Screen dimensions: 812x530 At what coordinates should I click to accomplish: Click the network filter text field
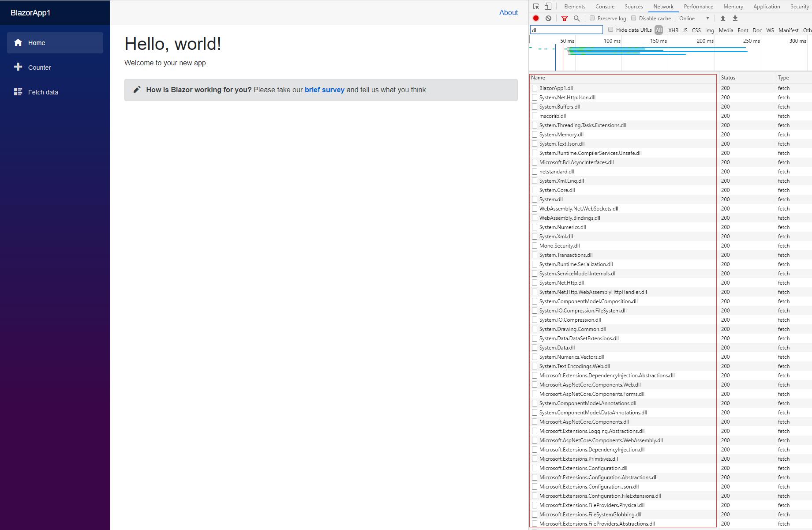point(566,30)
